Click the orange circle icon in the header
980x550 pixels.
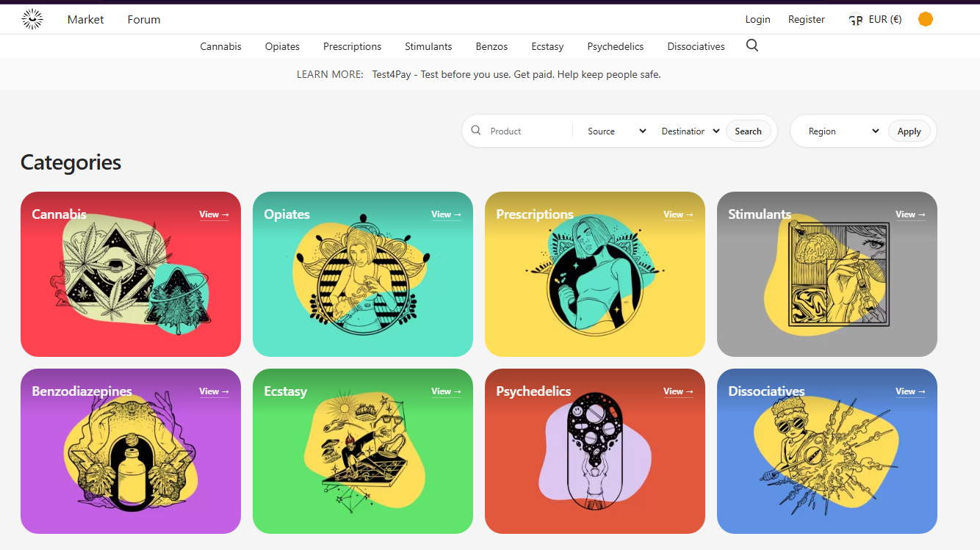[x=925, y=20]
